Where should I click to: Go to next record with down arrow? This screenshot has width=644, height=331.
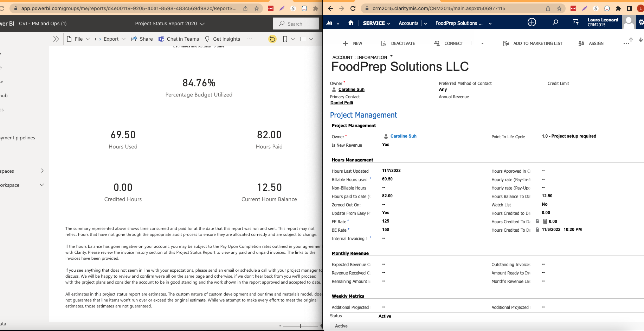[641, 40]
